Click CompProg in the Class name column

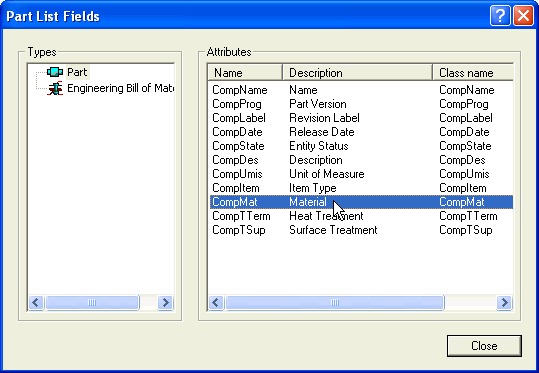tap(464, 104)
